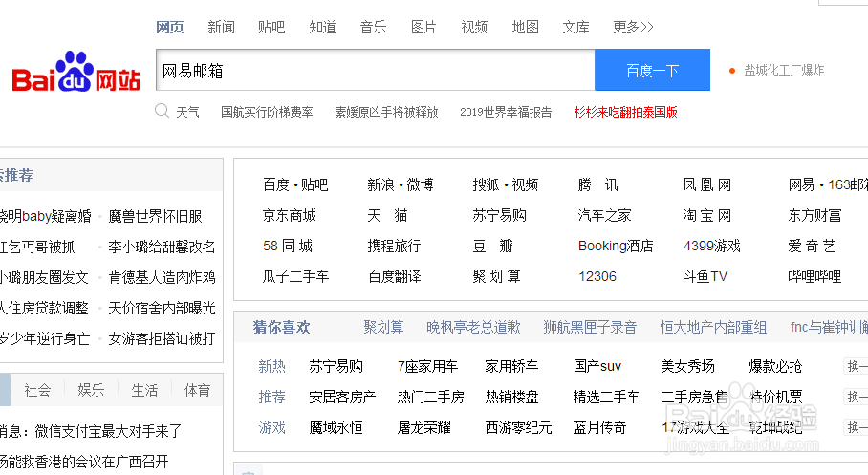Click refresh 换一 button in 新热 row
This screenshot has width=868, height=475.
[857, 366]
